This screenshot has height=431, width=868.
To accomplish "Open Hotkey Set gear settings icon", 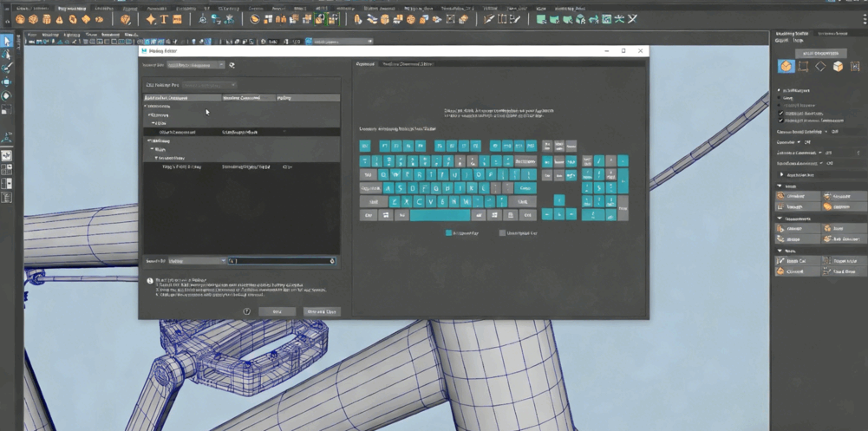I will click(232, 65).
